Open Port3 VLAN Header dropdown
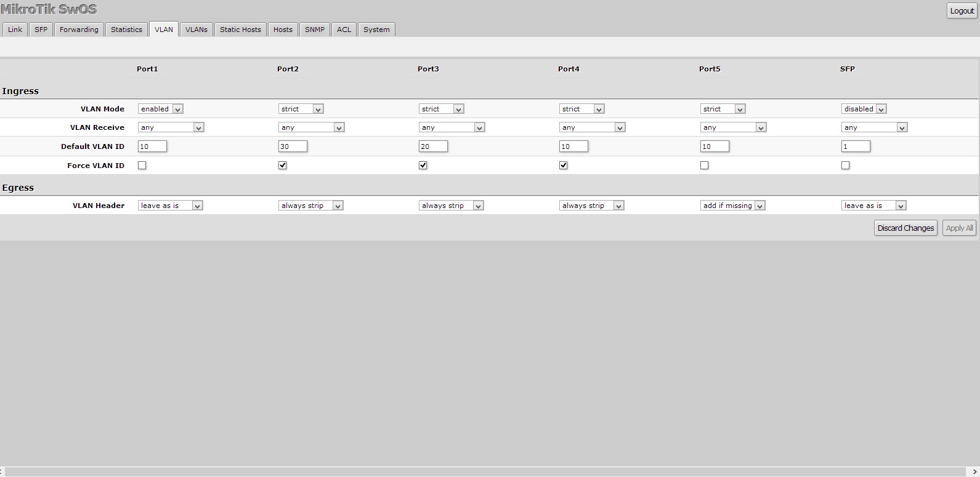This screenshot has height=477, width=980. click(451, 206)
